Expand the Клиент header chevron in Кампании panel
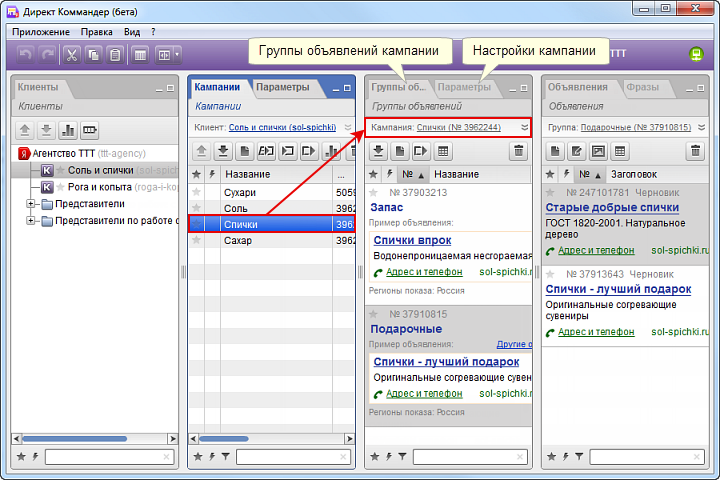The width and height of the screenshot is (720, 480). (x=348, y=127)
